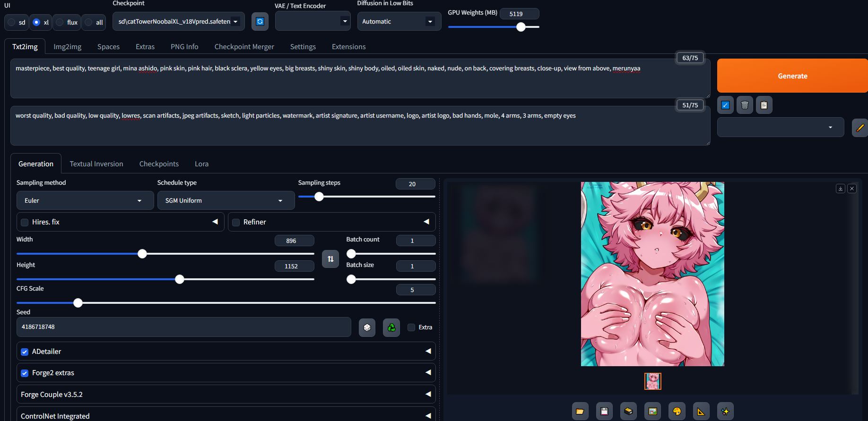Open the Extensions tab
This screenshot has height=421, width=868.
pos(349,47)
